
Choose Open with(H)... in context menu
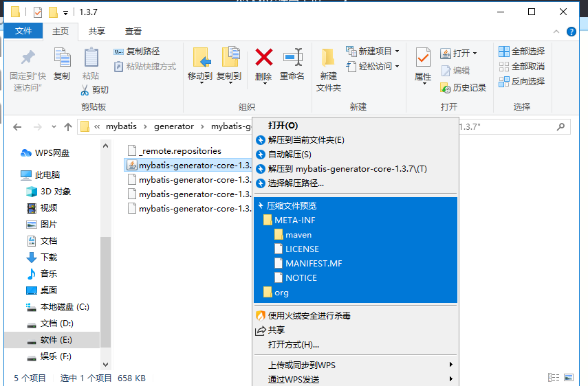(356, 344)
